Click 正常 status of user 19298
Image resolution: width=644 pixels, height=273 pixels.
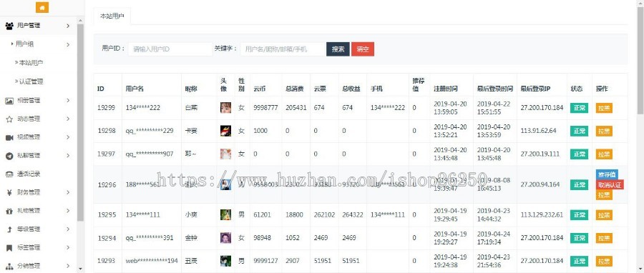coord(579,131)
